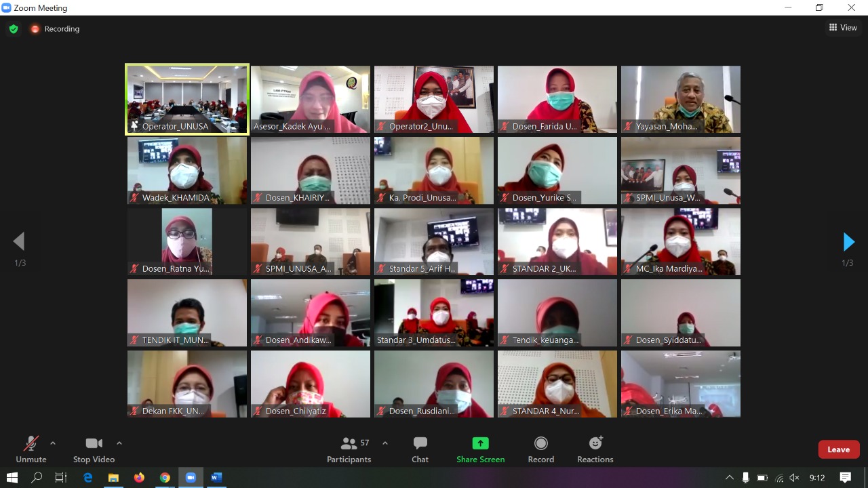This screenshot has height=488, width=868.
Task: Open Word from the taskbar
Action: tap(216, 478)
